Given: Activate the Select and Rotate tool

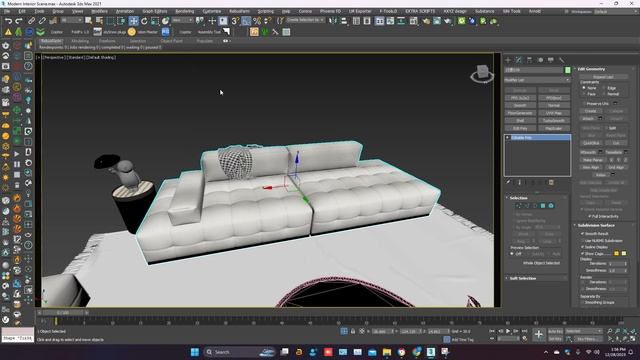Looking at the screenshot, I should click(144, 21).
